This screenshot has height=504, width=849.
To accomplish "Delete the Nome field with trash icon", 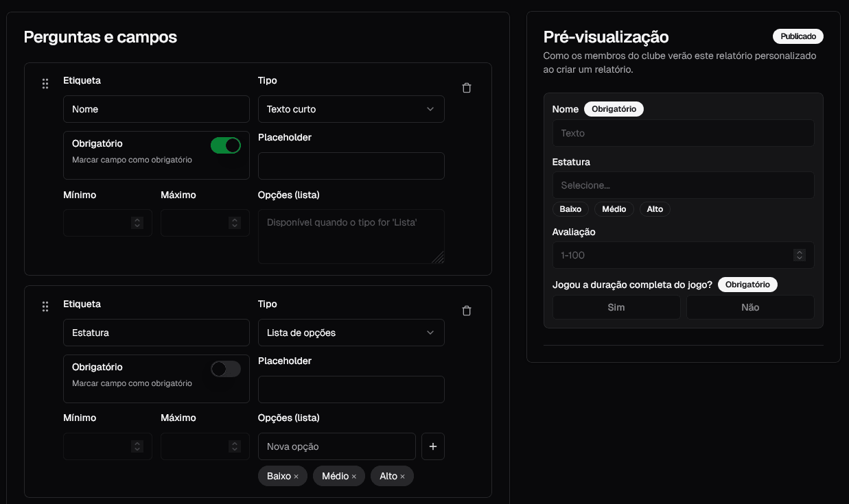I will click(x=467, y=88).
